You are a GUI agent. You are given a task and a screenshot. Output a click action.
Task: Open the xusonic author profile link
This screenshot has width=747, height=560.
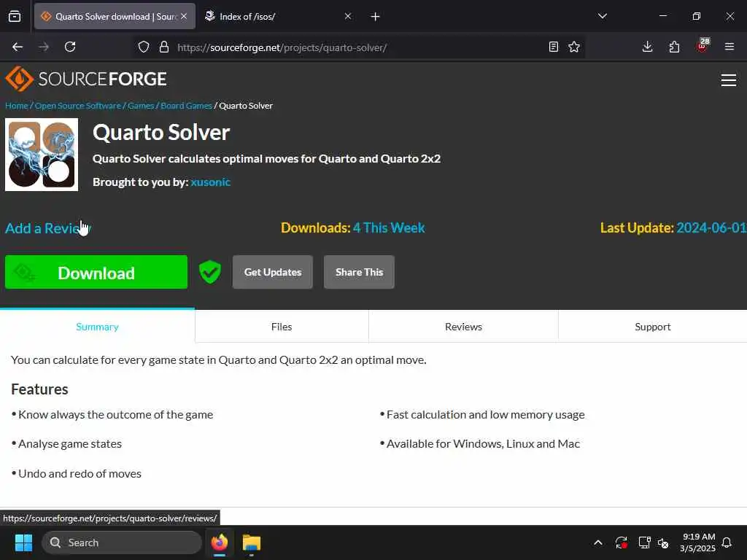tap(211, 182)
